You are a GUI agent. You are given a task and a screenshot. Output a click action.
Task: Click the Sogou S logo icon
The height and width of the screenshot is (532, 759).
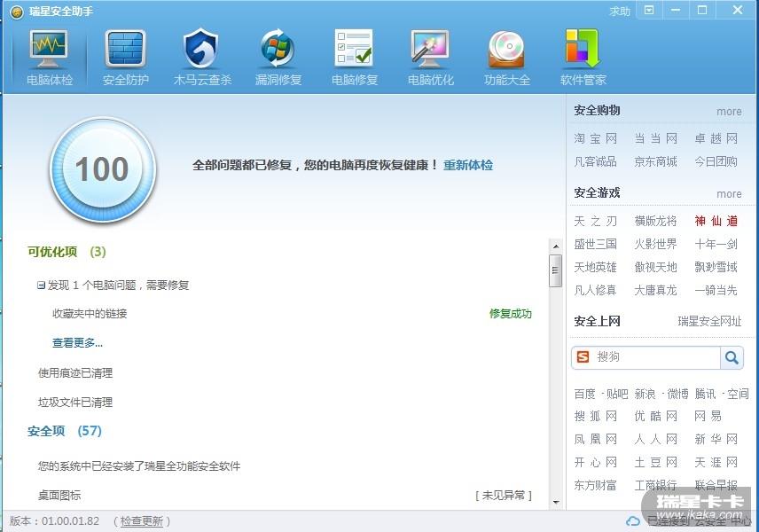coord(583,357)
